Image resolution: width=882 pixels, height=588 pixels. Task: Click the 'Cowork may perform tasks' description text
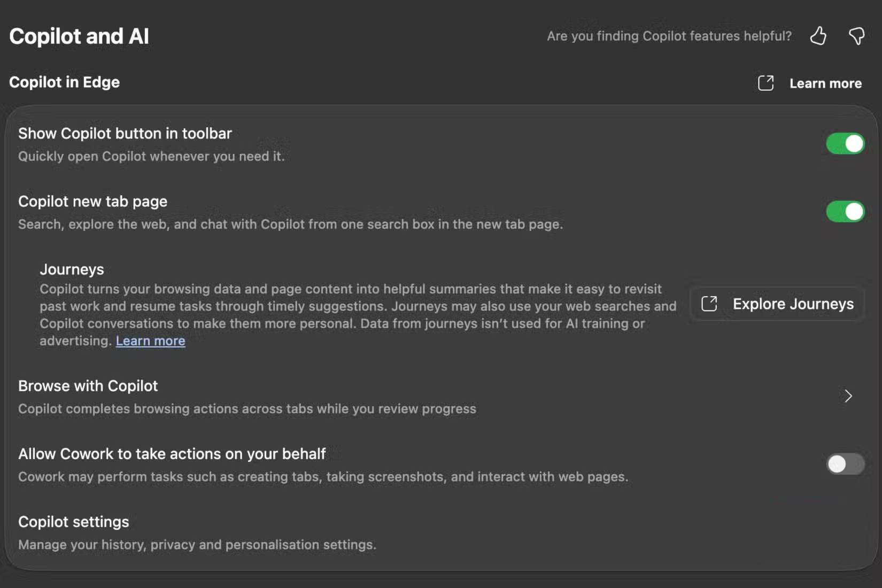(x=323, y=477)
